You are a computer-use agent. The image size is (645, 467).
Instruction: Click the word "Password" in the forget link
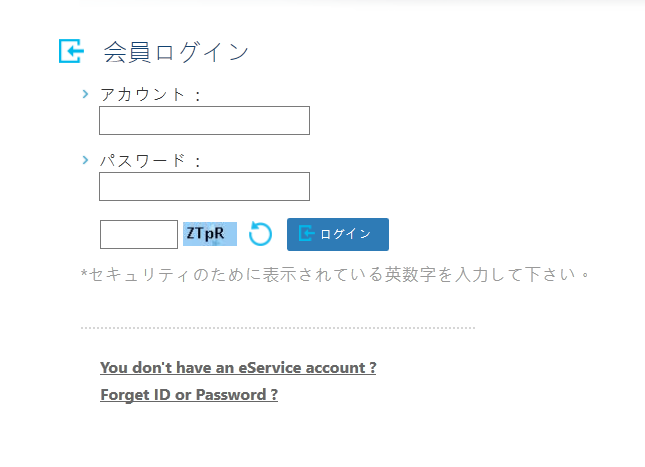click(x=231, y=395)
